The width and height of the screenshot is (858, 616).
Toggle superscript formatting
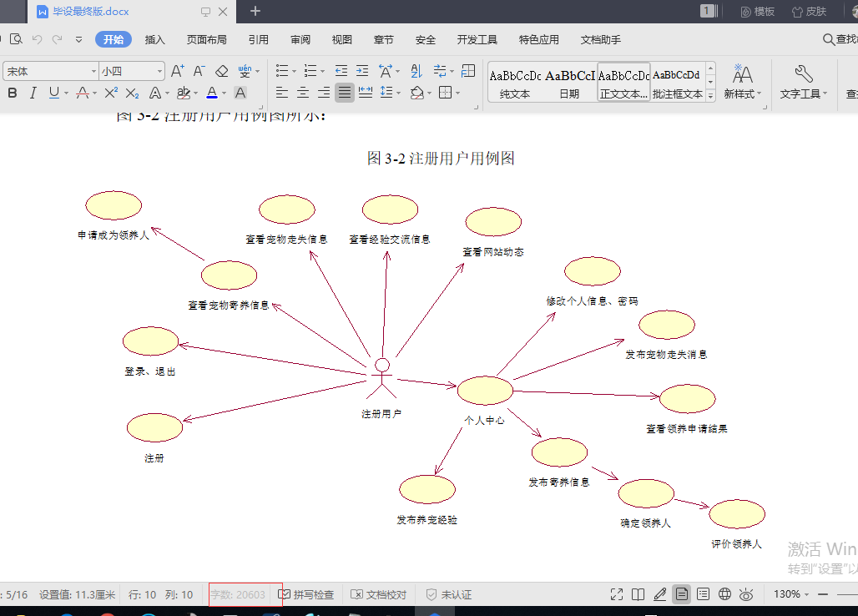pyautogui.click(x=110, y=93)
